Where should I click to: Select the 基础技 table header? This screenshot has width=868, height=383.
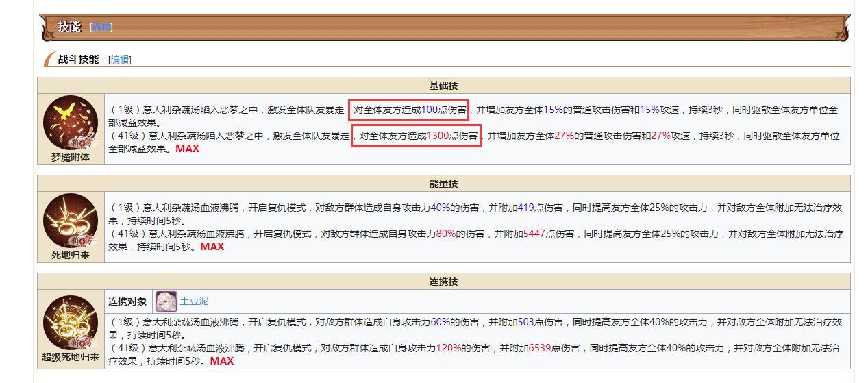tap(444, 86)
